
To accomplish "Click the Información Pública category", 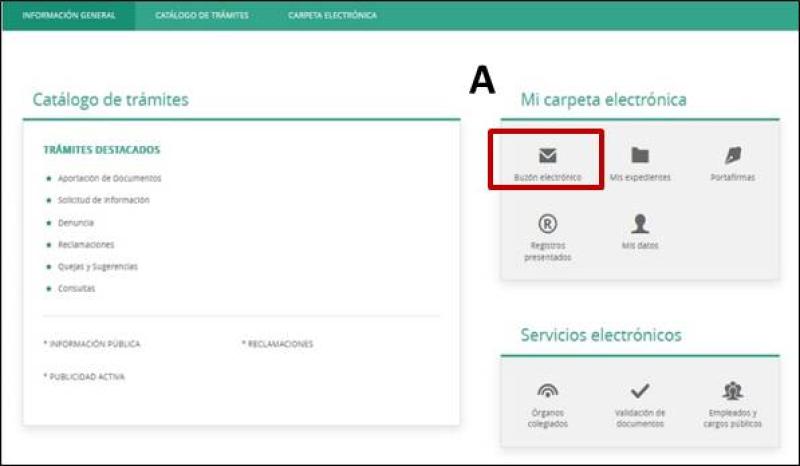I will 93,344.
